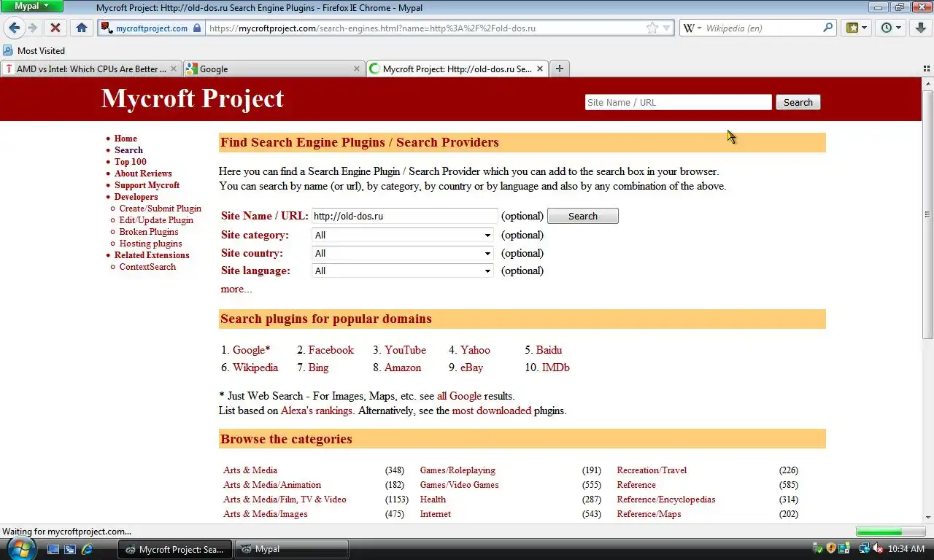934x560 pixels.
Task: Open the YouTube plugin link
Action: click(x=405, y=350)
